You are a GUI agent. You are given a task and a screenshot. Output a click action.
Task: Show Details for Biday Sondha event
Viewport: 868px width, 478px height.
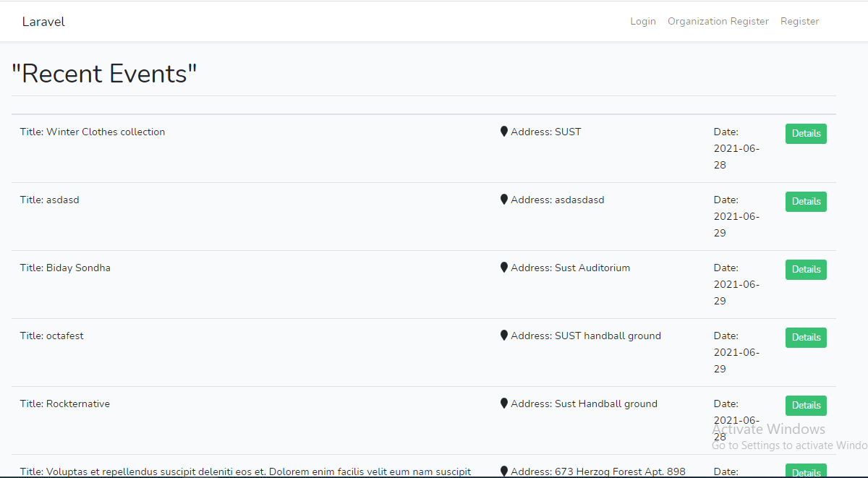(x=806, y=270)
